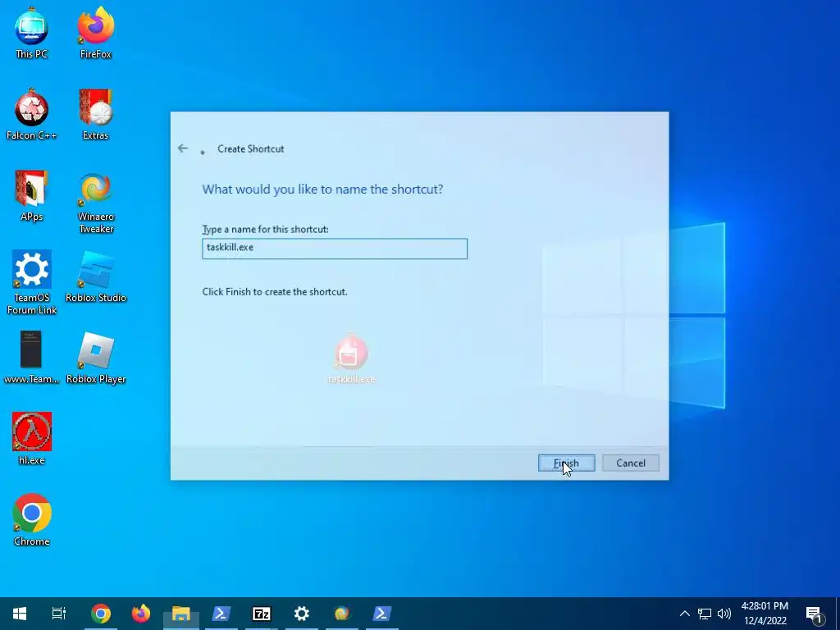Select the Roblox Studio shortcut
Image resolution: width=840 pixels, height=630 pixels.
point(96,277)
